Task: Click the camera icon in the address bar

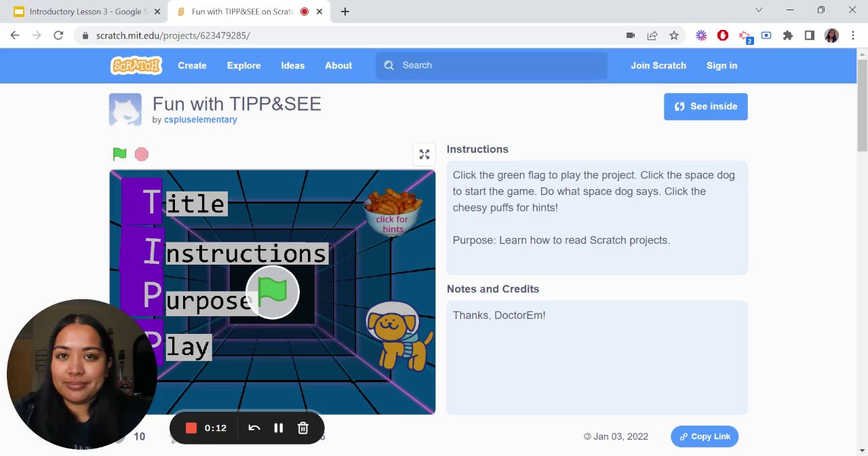Action: [631, 35]
